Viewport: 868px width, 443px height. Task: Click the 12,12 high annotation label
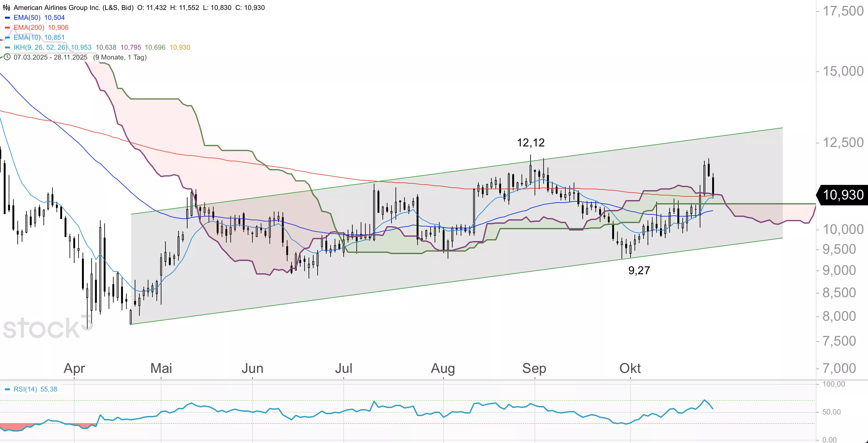531,143
